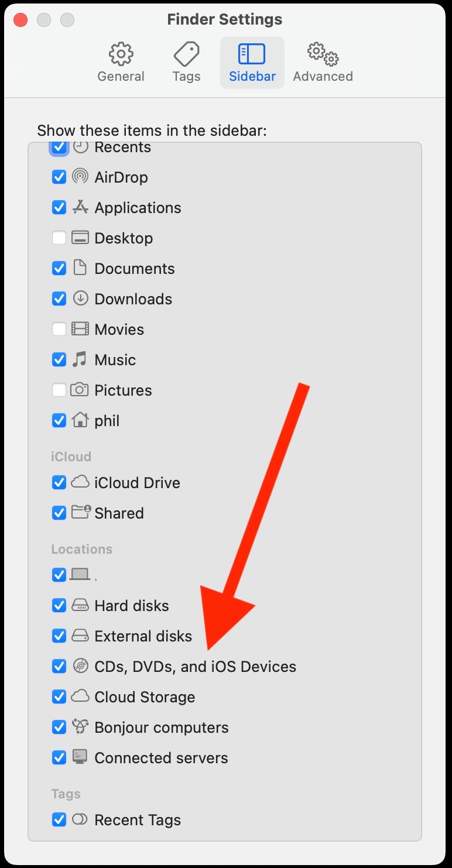Screen dimensions: 452x868
Task: Open the Advanced settings tab
Action: point(323,63)
